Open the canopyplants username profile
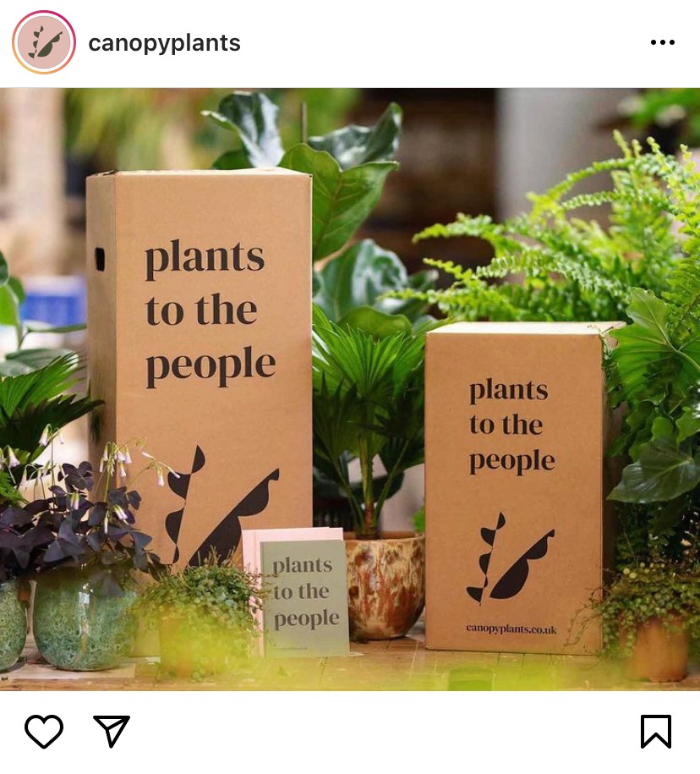The image size is (700, 774). [164, 43]
